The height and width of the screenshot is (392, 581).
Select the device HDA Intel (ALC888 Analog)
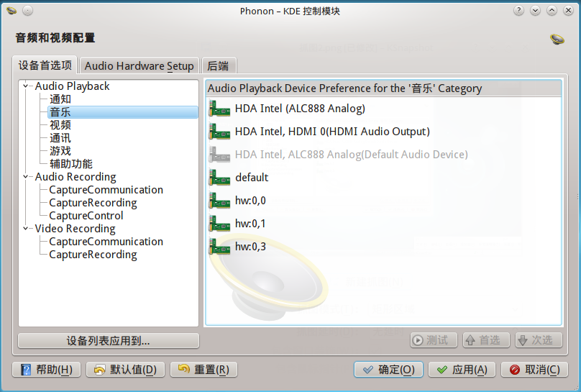click(x=300, y=109)
